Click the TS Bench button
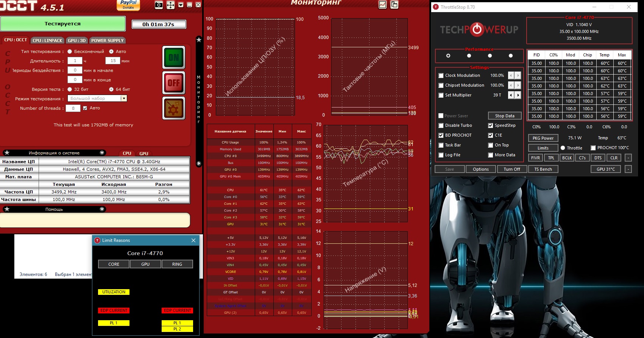 tap(543, 169)
